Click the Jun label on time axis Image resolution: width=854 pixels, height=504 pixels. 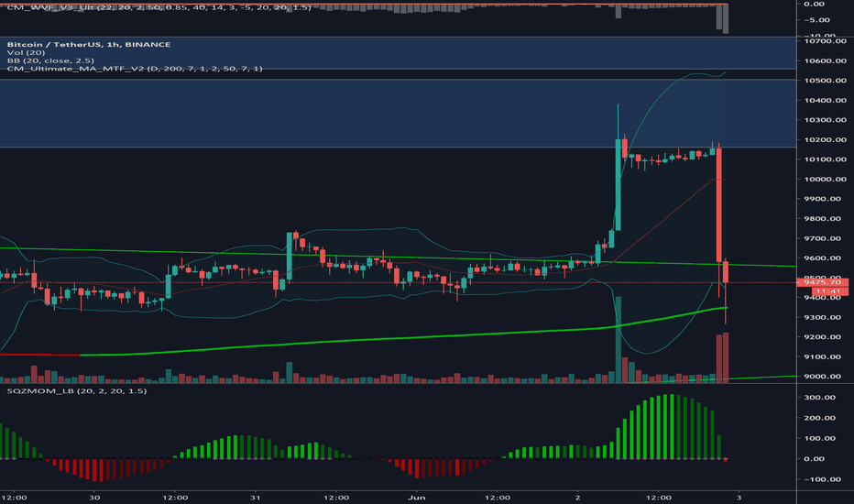417,497
